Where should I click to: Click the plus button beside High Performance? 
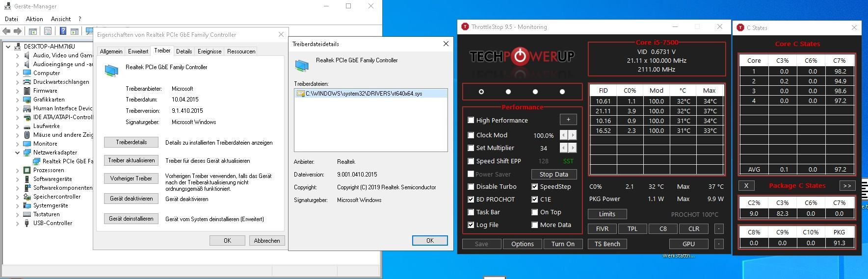[x=568, y=120]
